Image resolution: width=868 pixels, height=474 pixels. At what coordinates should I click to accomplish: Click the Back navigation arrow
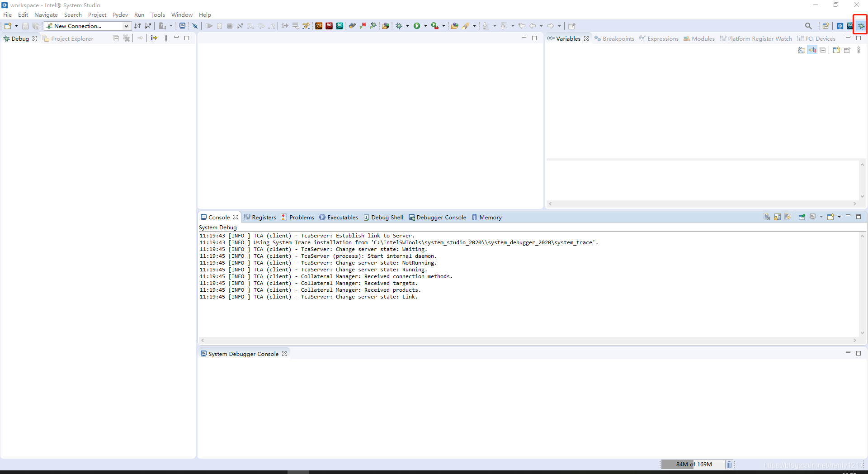pos(533,26)
